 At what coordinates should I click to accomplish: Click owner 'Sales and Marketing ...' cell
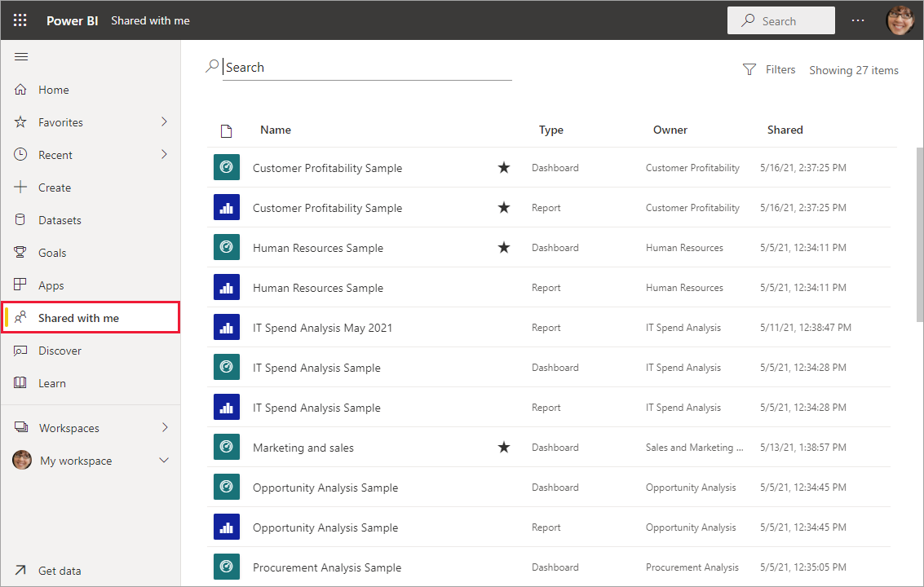click(694, 448)
